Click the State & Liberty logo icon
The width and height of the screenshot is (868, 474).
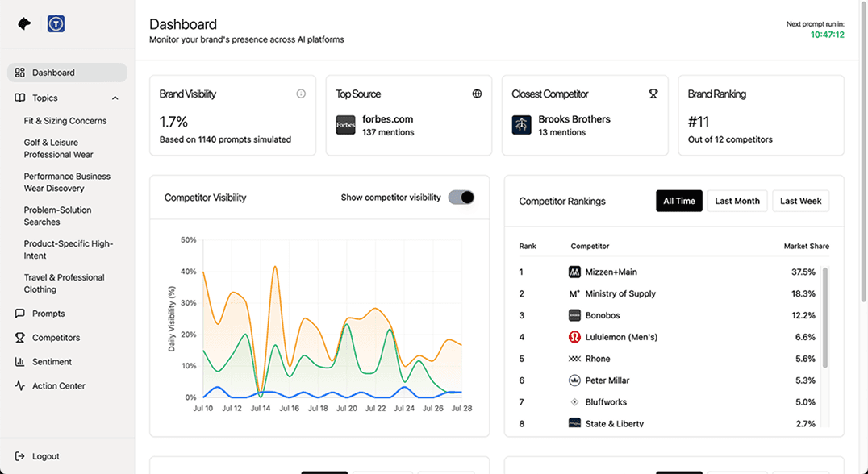574,423
